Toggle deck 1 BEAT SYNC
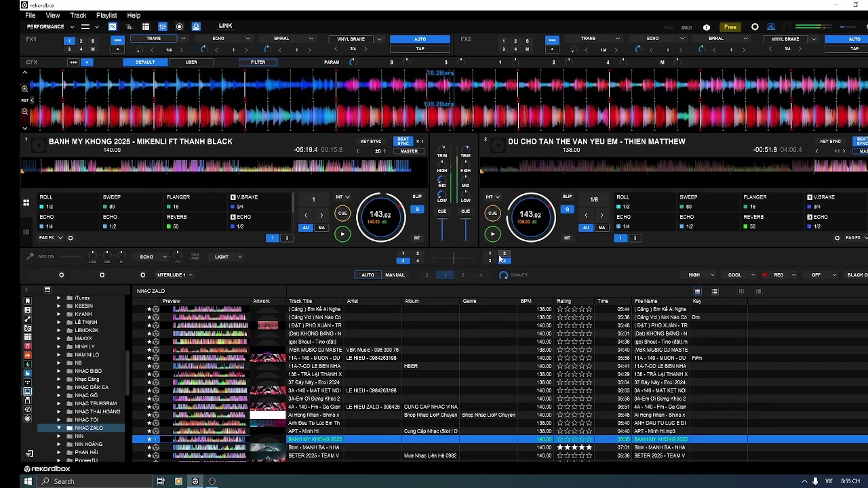 (x=403, y=142)
